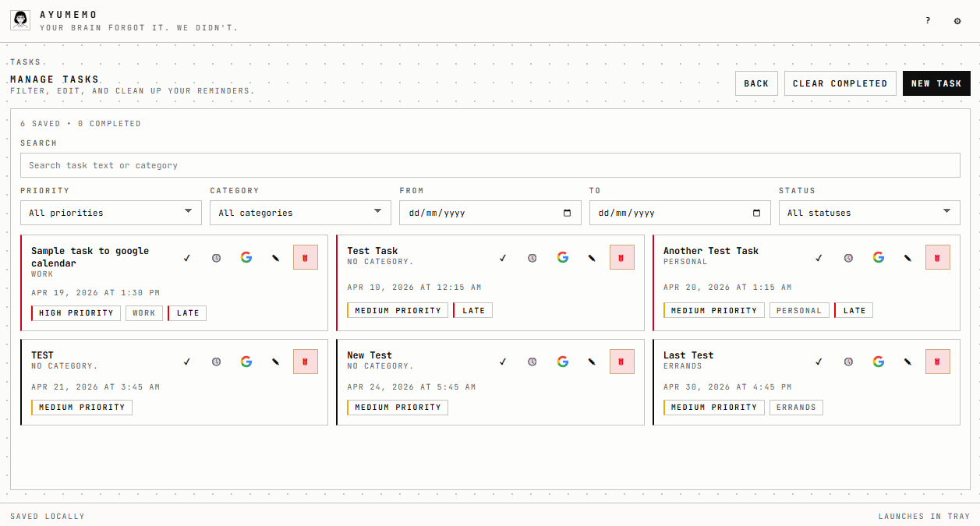Viewport: 980px width, 526px height.
Task: Open the settings gear in the header
Action: point(957,21)
